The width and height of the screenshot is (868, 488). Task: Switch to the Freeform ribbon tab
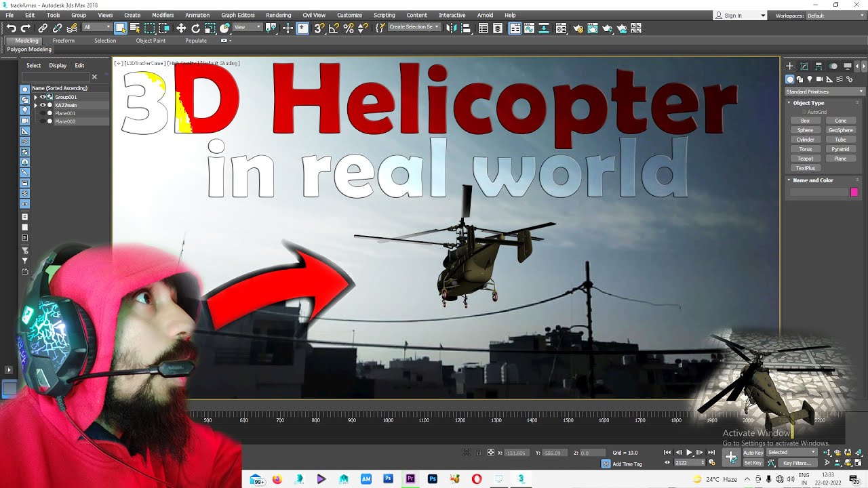coord(64,41)
